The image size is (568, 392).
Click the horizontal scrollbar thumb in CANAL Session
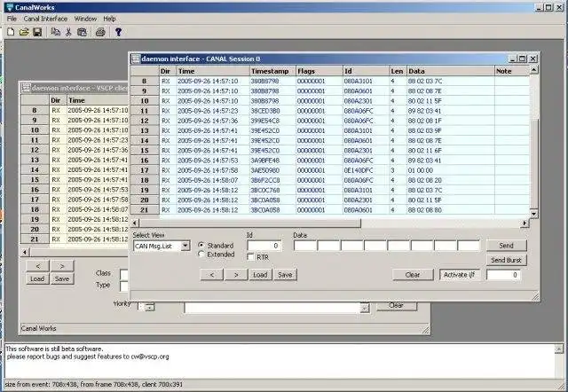[x=249, y=223]
